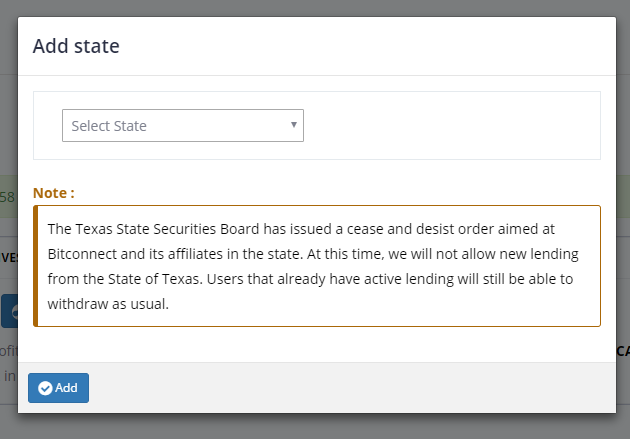This screenshot has height=439, width=630.
Task: Click the dimmed overlay above the dialog
Action: tap(315, 8)
